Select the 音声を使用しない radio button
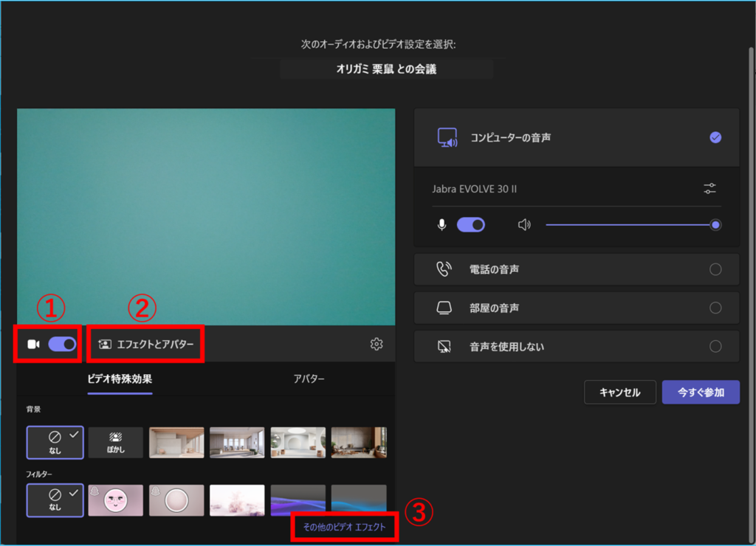756x546 pixels. click(x=715, y=346)
